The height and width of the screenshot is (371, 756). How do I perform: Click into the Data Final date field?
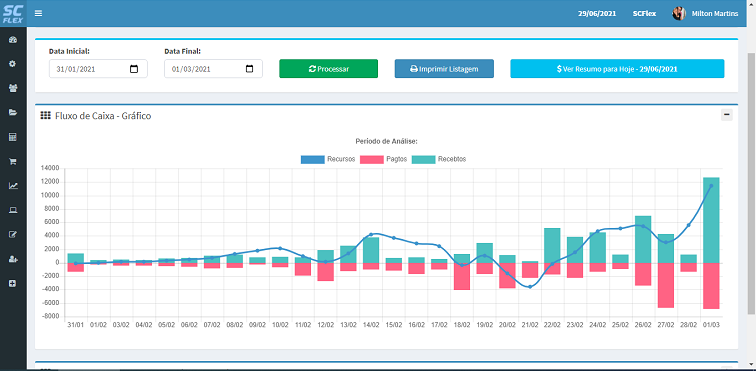214,69
